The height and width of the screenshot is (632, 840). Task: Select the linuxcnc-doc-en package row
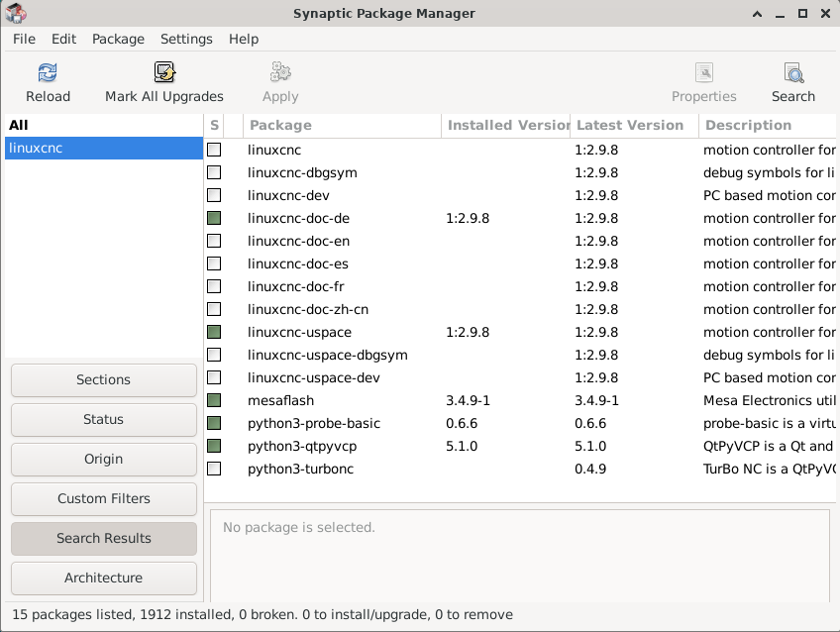[298, 241]
